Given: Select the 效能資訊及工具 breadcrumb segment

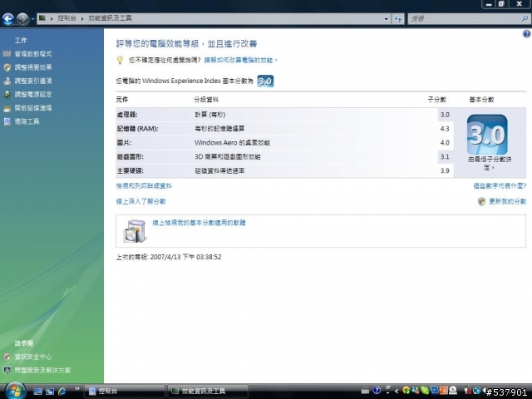Looking at the screenshot, I should coord(110,18).
